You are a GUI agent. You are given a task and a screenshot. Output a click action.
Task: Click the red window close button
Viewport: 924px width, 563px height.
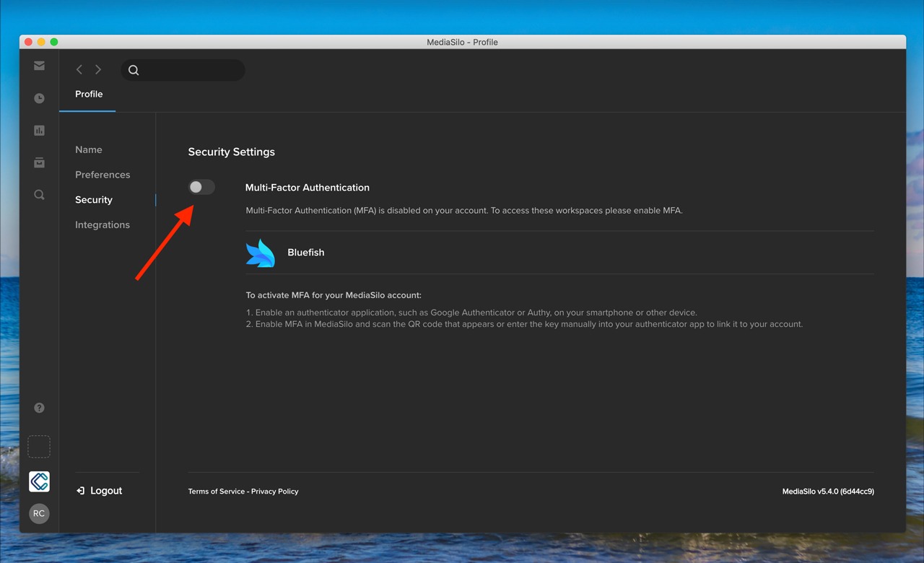tap(29, 42)
